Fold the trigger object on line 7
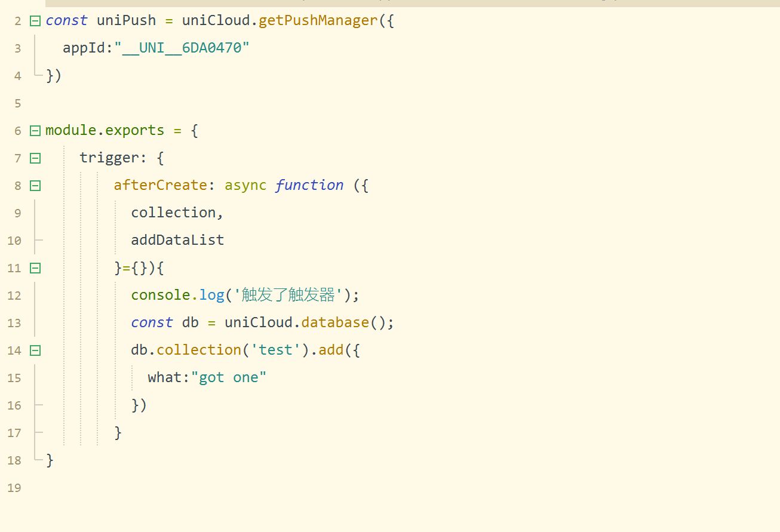 tap(35, 158)
